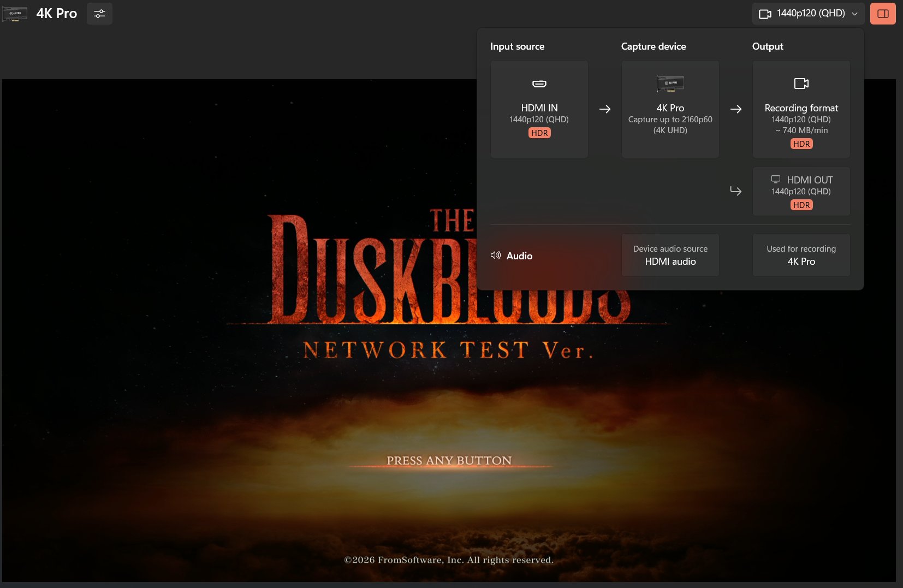
Task: Click the monitor icon beside HDMI OUT
Action: [x=776, y=180]
